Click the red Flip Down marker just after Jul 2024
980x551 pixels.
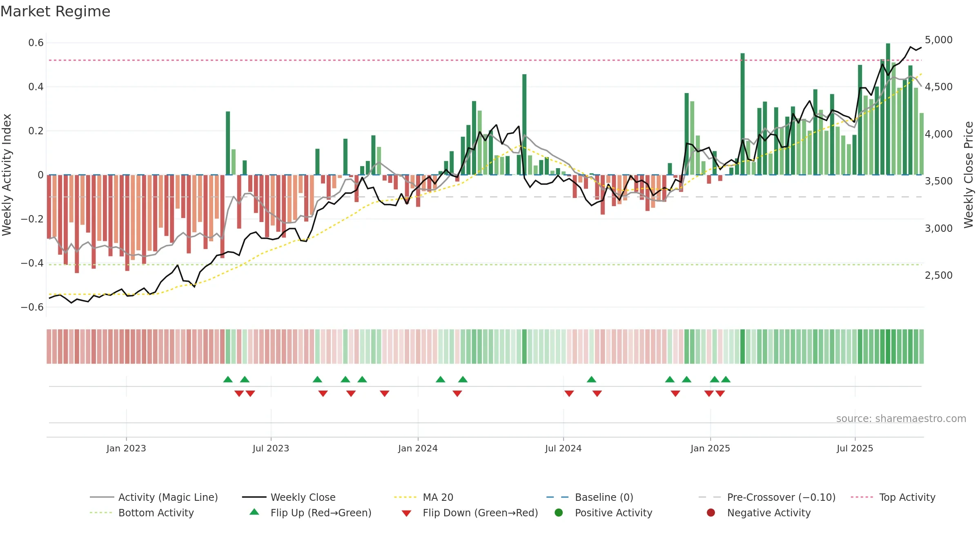(569, 393)
